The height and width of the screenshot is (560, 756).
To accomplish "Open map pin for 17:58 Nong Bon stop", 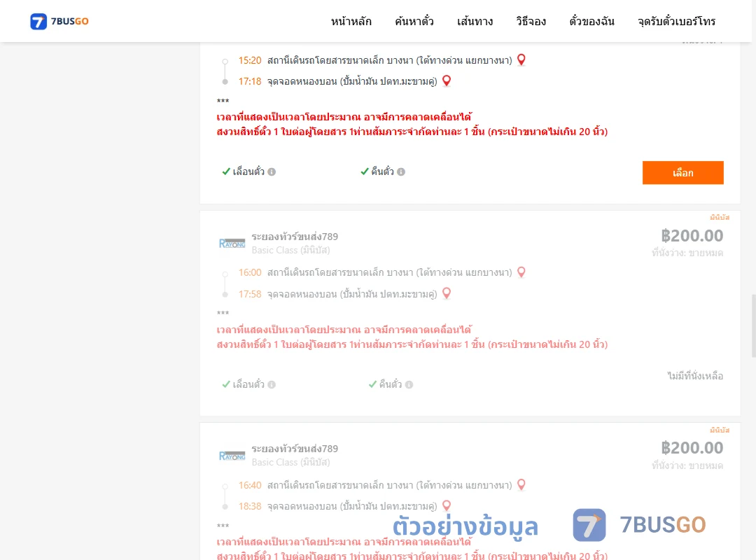I will tap(447, 293).
